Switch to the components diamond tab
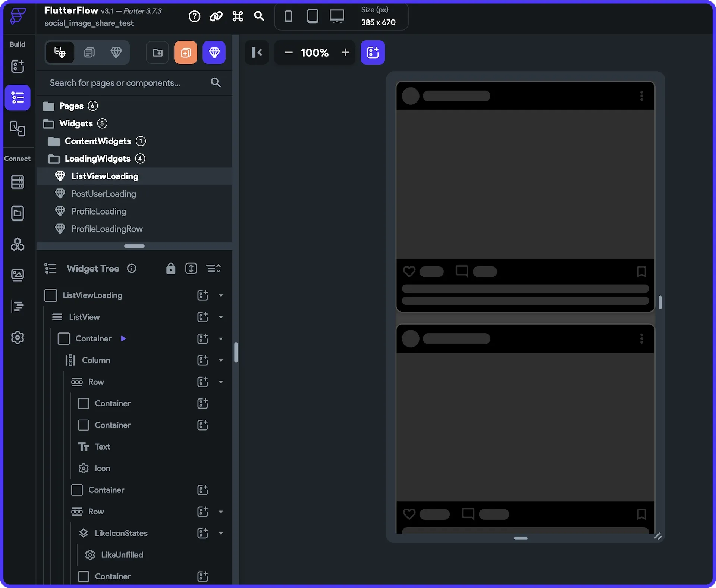Screen dimensions: 716x588 116,53
